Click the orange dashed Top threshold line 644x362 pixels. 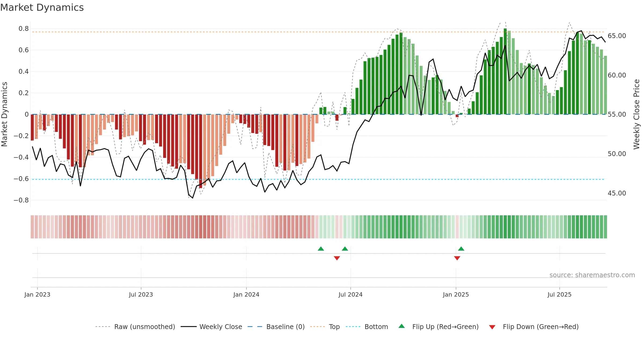[318, 32]
